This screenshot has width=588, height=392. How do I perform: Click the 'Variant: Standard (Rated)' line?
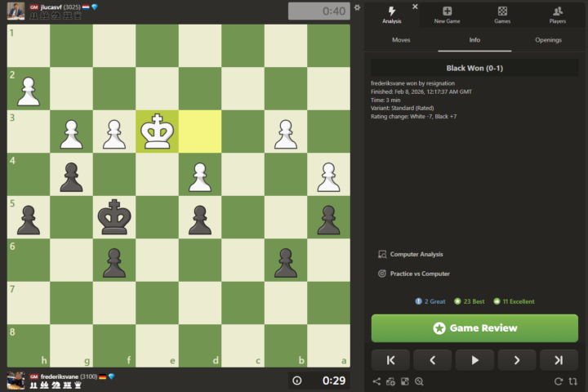coord(403,108)
